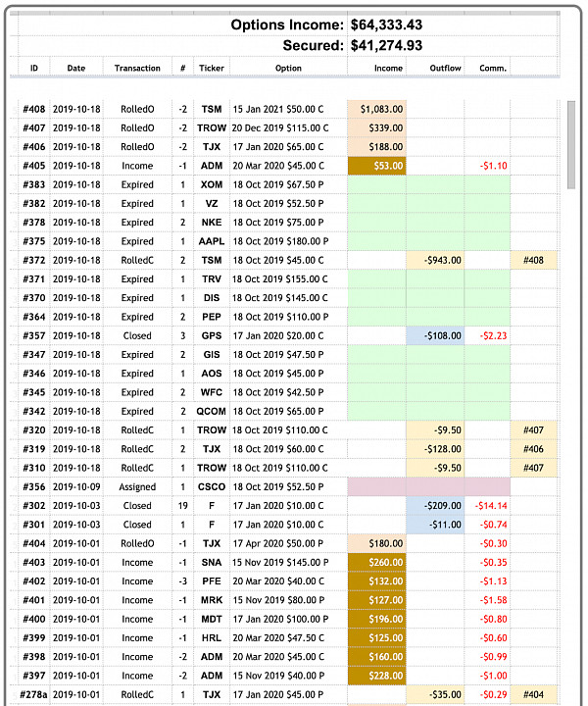Viewport: 588px width, 706px height.
Task: Select the $53.00 ADM income cell
Action: [377, 166]
